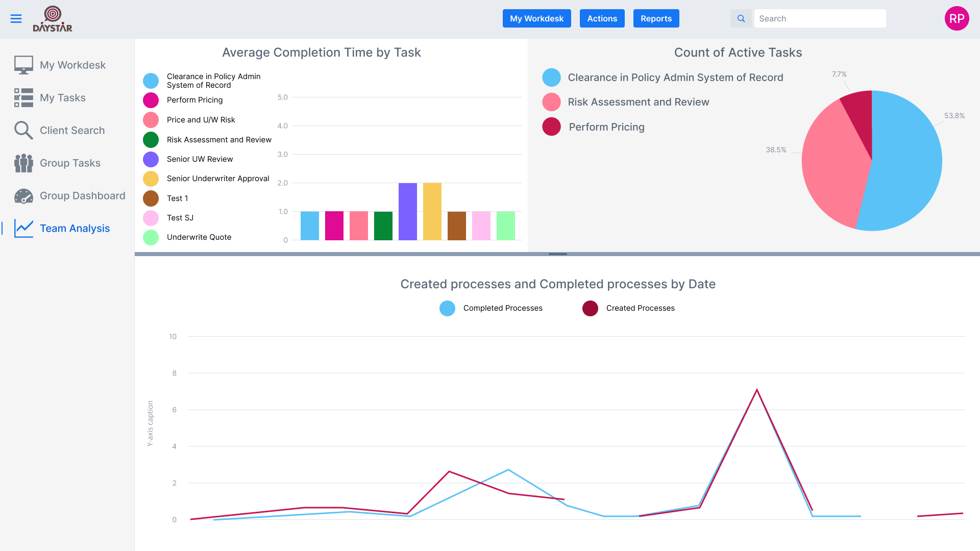Click the magenta Perform Pricing bar
Image resolution: width=980 pixels, height=551 pixels.
[334, 226]
